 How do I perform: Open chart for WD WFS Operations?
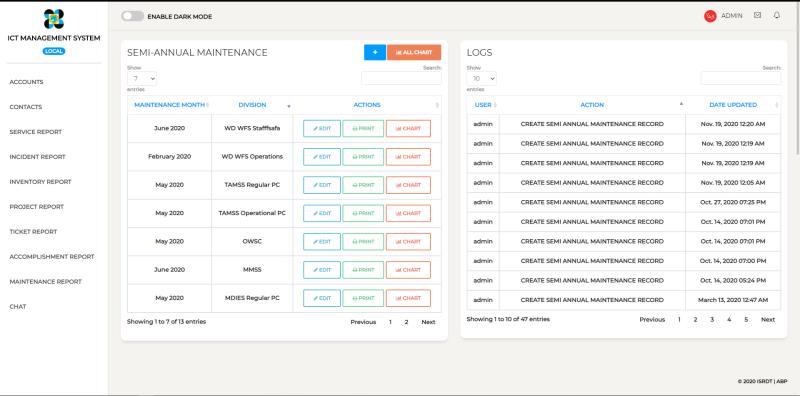coord(408,157)
